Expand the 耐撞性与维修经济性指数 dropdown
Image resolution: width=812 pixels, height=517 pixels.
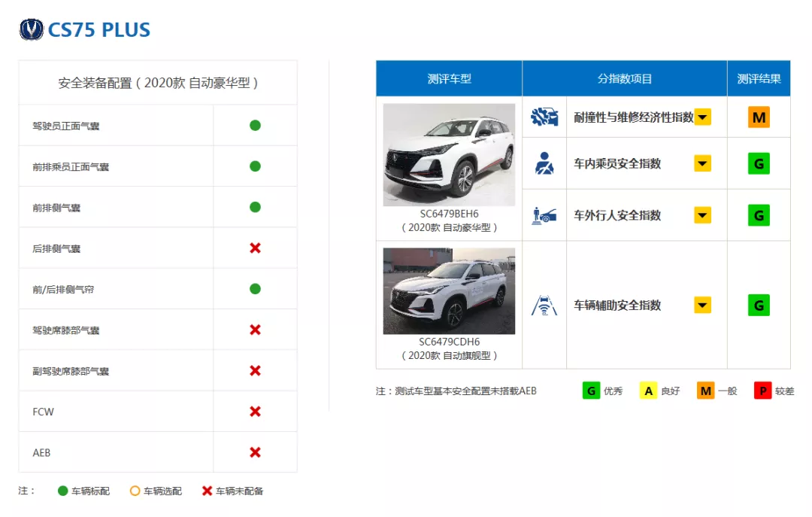tap(702, 117)
